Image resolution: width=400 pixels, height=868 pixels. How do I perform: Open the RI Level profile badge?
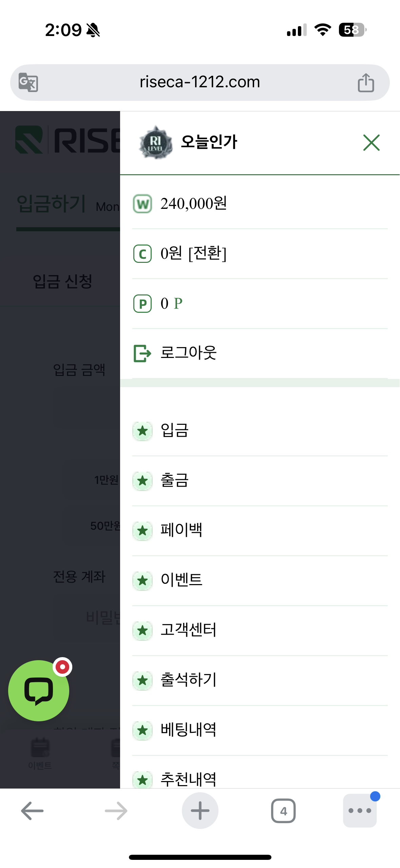(156, 143)
